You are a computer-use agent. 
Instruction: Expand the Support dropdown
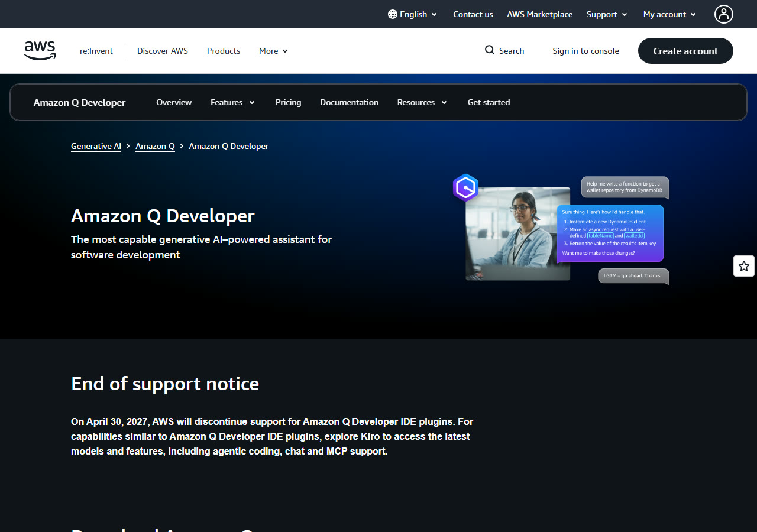(607, 14)
